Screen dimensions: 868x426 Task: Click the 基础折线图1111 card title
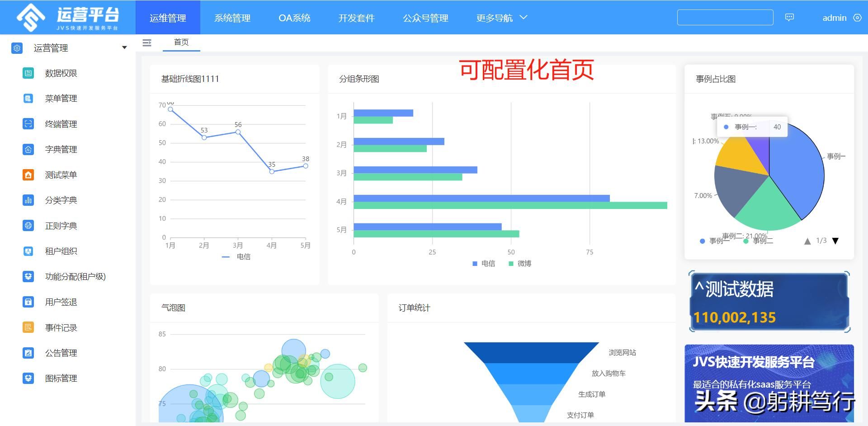tap(190, 79)
